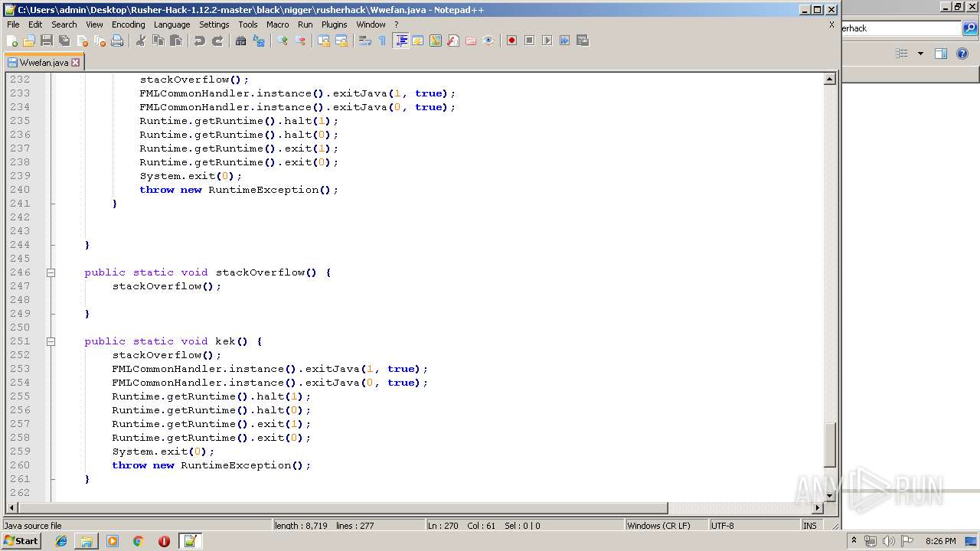
Task: Launch Google Chrome from the taskbar
Action: (x=139, y=541)
